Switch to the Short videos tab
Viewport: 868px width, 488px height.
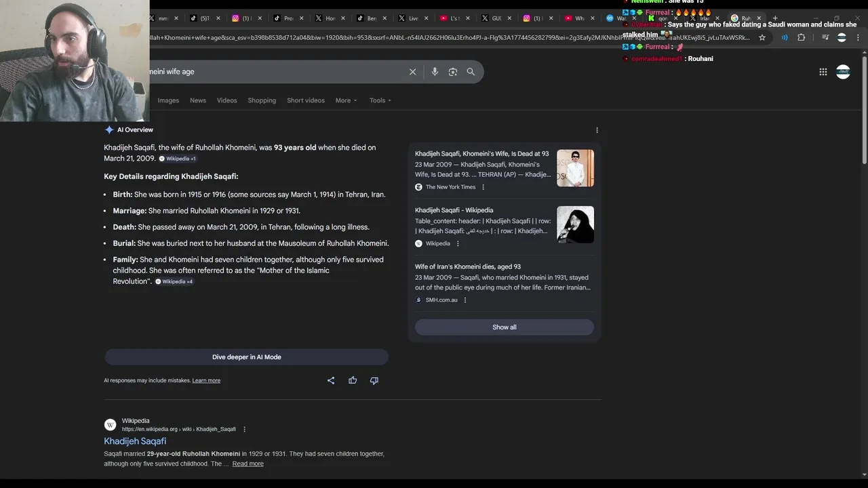pyautogui.click(x=306, y=100)
